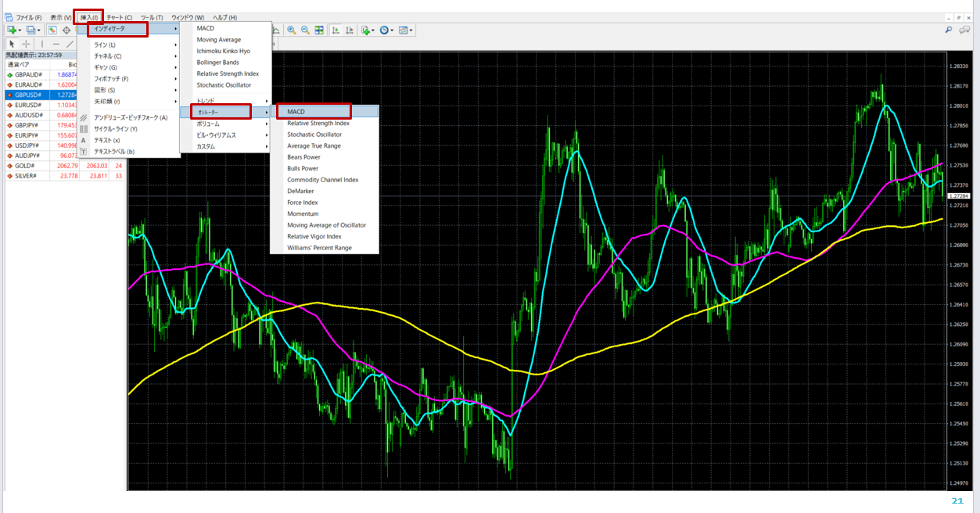
Task: Click the zoom out magnifier icon
Action: (x=305, y=30)
